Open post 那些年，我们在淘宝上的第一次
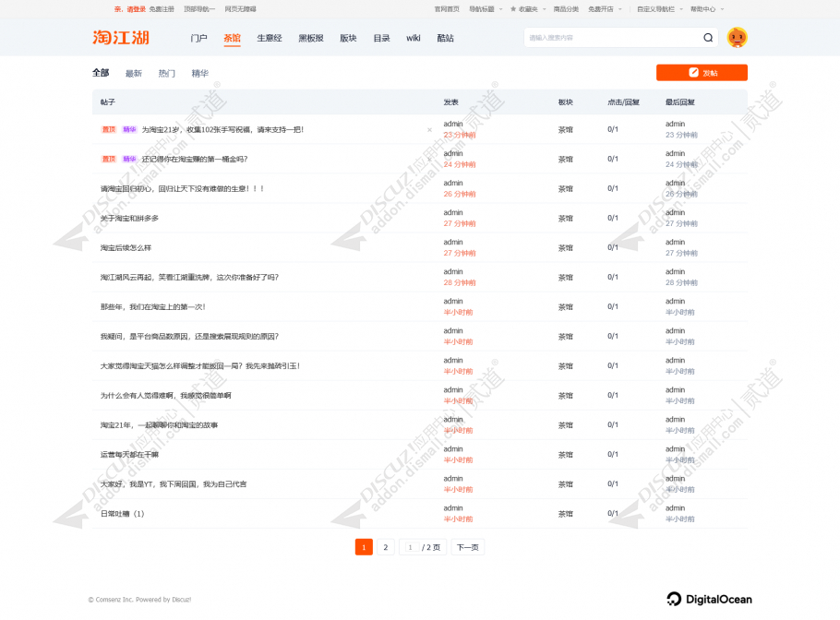Viewport: 840px width, 620px height. [x=152, y=307]
